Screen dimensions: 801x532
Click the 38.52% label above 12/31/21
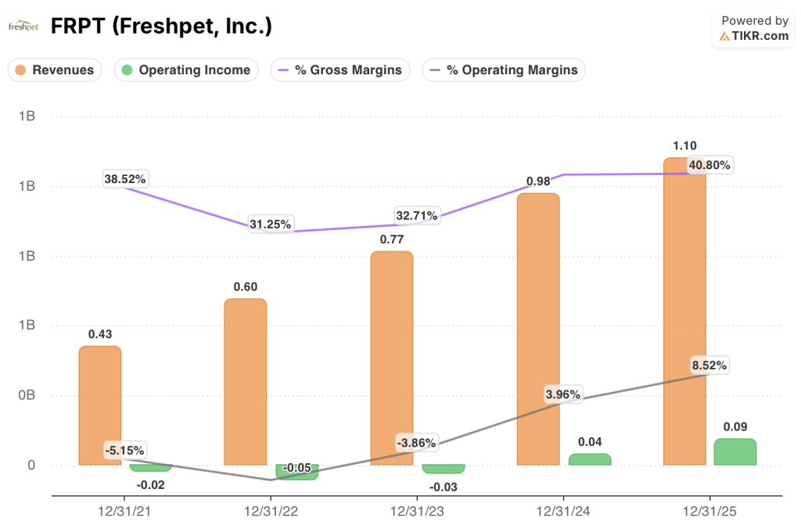124,179
